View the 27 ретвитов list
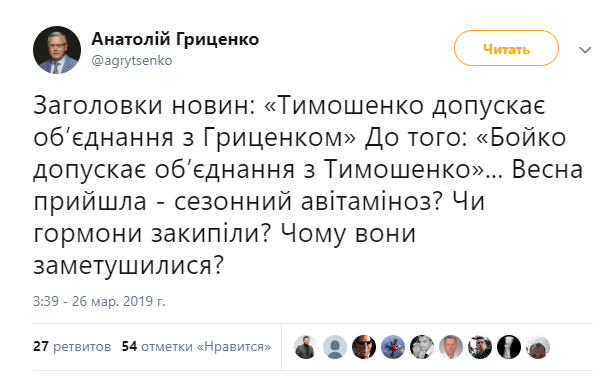616x376 pixels. coord(72,347)
